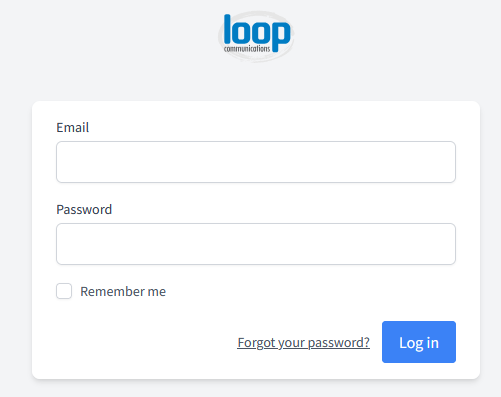Viewport: 501px width, 397px height.
Task: Submit the form with the Log in button
Action: click(419, 342)
